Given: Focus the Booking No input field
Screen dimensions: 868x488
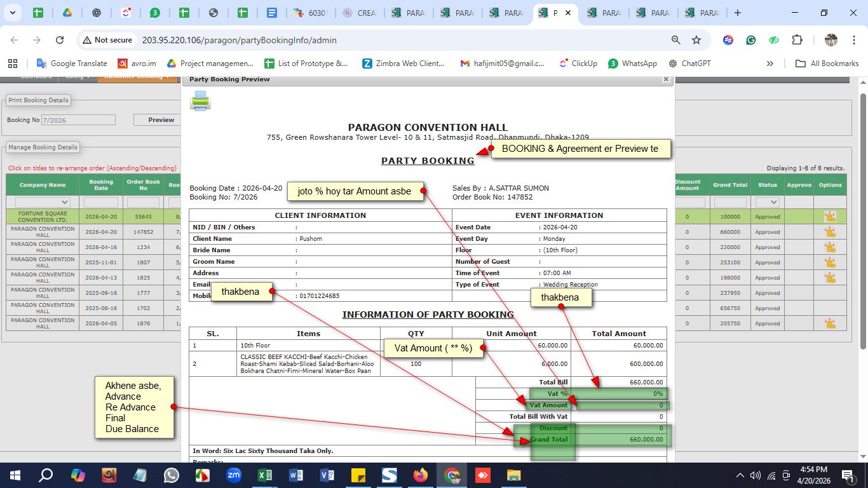Looking at the screenshot, I should tap(78, 119).
